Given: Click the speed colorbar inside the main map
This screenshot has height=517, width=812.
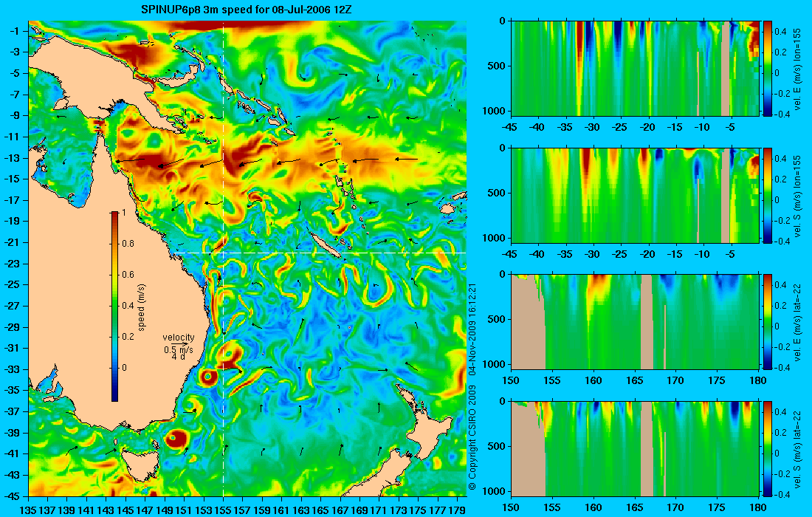Looking at the screenshot, I should click(114, 307).
